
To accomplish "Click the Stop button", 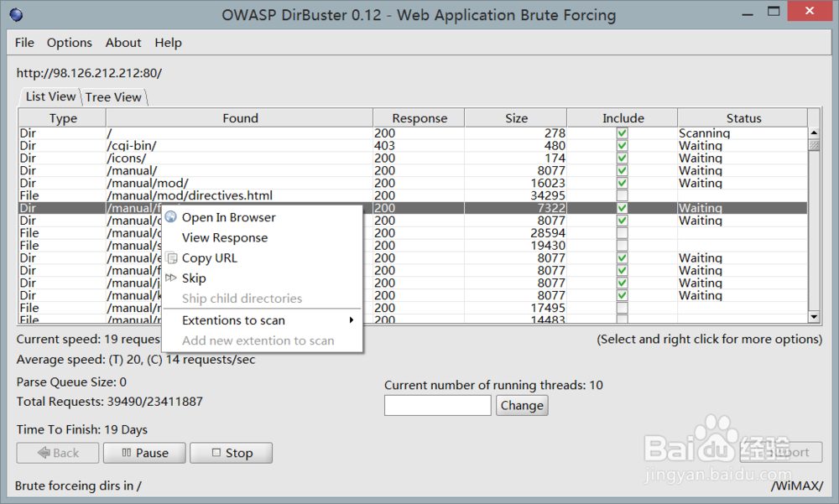I will point(232,453).
